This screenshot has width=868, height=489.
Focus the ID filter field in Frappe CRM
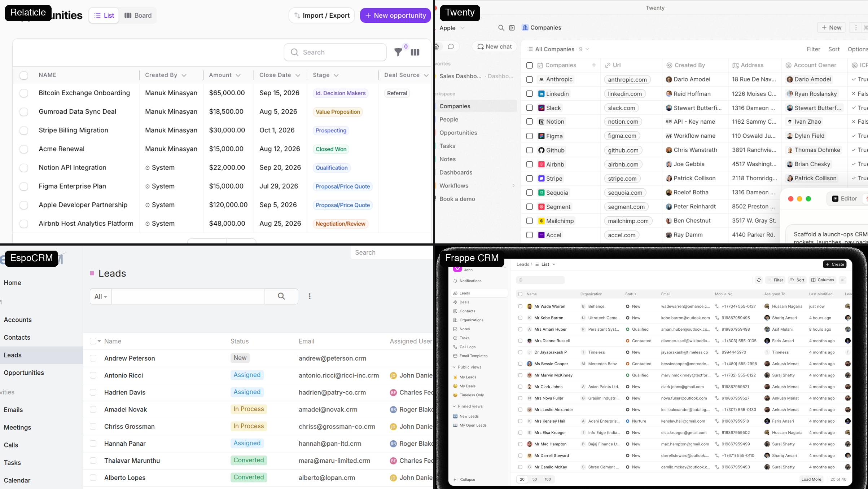tap(540, 280)
